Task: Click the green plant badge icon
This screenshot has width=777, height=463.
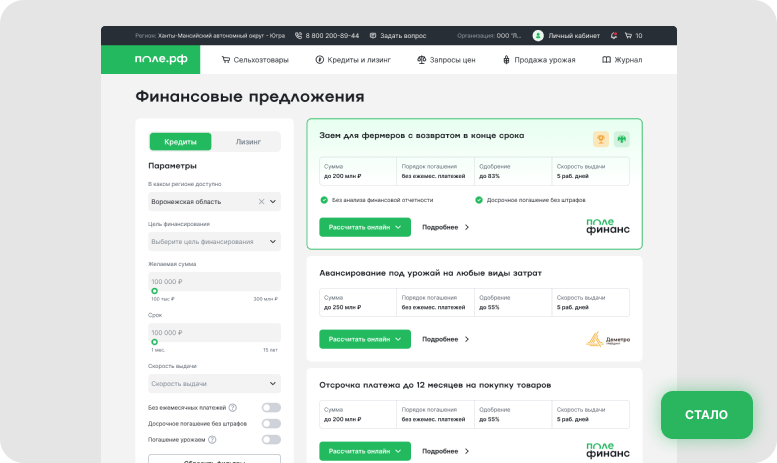Action: (x=621, y=139)
